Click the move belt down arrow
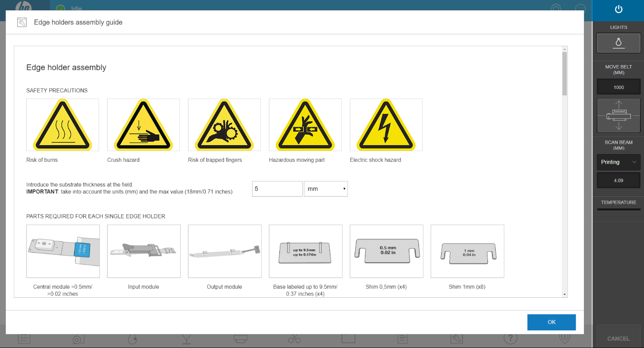Viewport: 644px width, 348px height. coord(618,126)
